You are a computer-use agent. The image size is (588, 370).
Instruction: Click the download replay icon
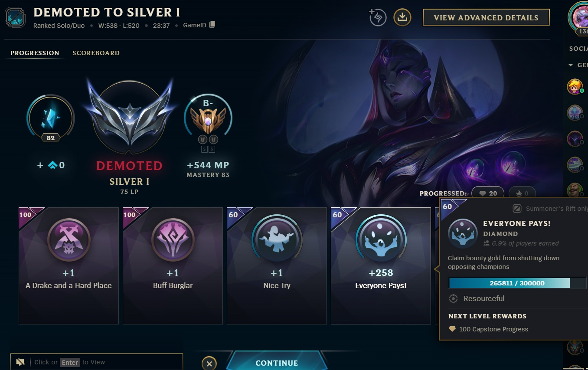coord(402,17)
